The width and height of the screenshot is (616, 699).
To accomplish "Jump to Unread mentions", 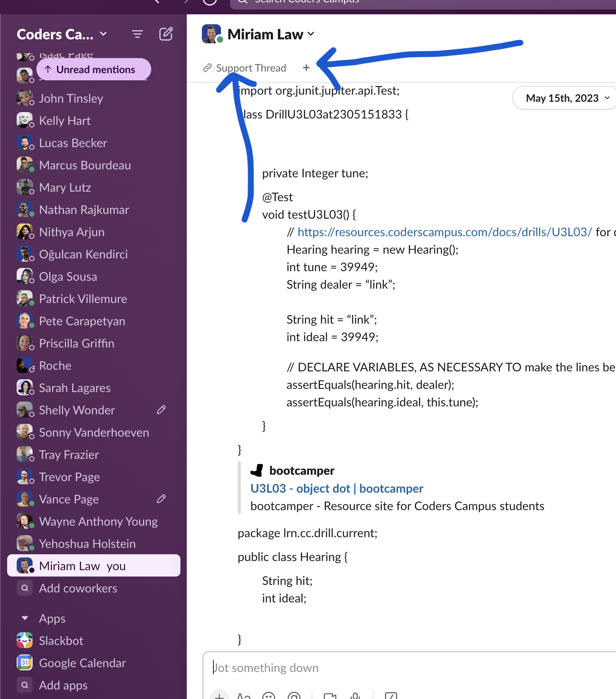I will [94, 69].
